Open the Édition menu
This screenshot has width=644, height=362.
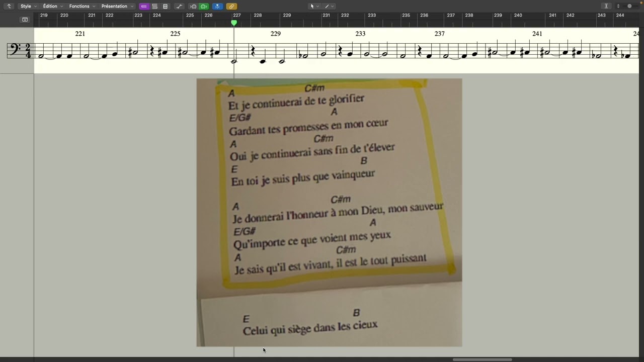pyautogui.click(x=53, y=6)
